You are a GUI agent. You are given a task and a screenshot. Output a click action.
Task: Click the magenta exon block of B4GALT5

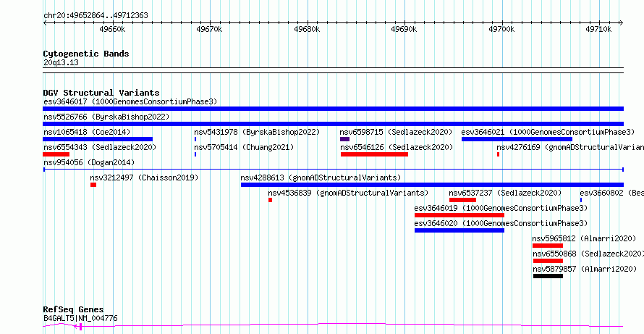[81, 327]
